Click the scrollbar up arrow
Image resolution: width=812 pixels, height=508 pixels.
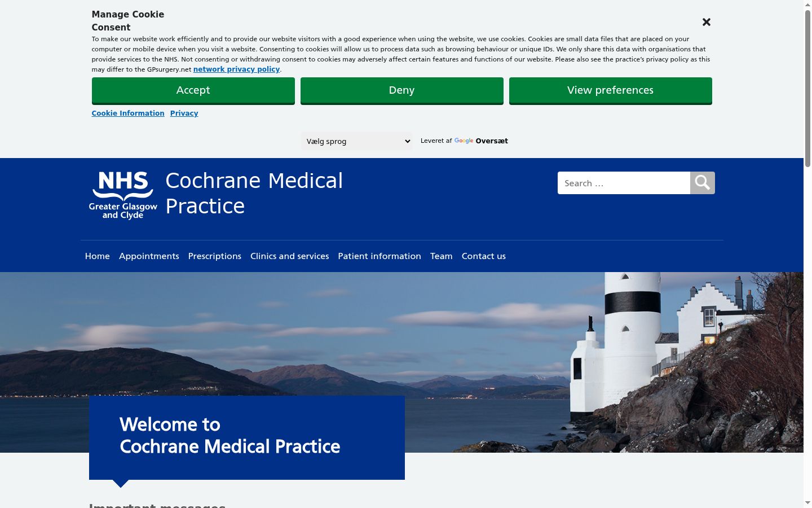[807, 4]
